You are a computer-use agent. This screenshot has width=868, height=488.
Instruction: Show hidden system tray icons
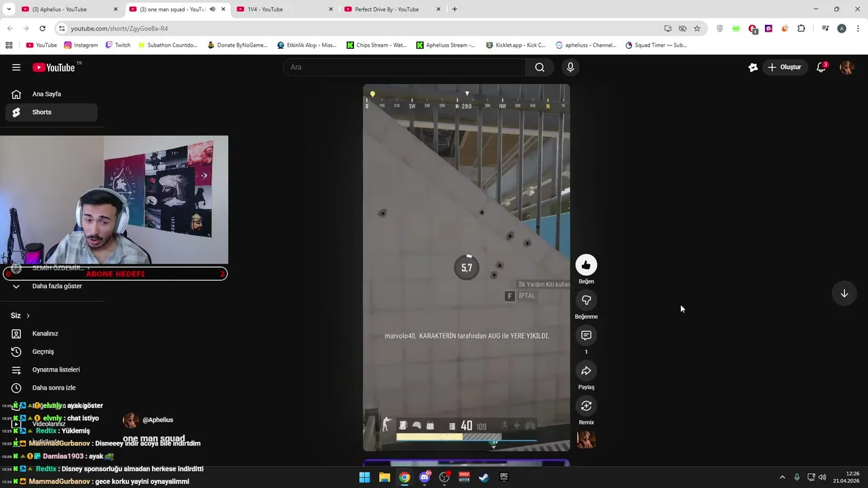[782, 477]
